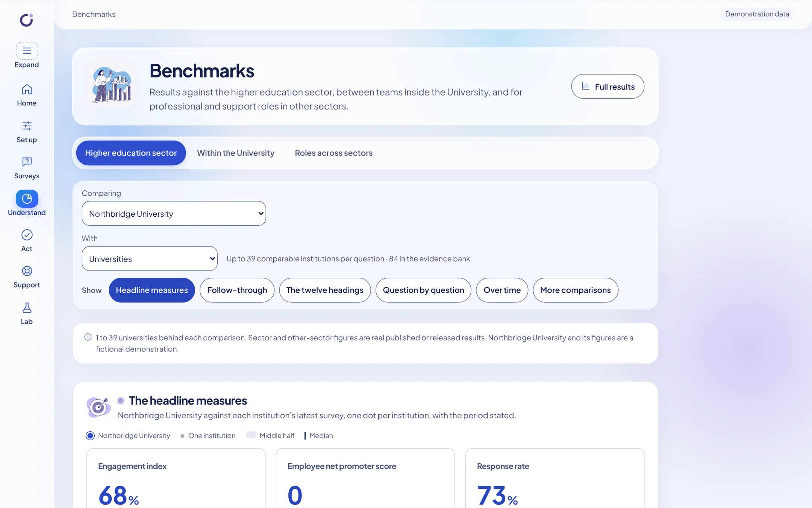Click the Benchmarks breadcrumb in top bar
The width and height of the screenshot is (812, 508).
pos(94,14)
